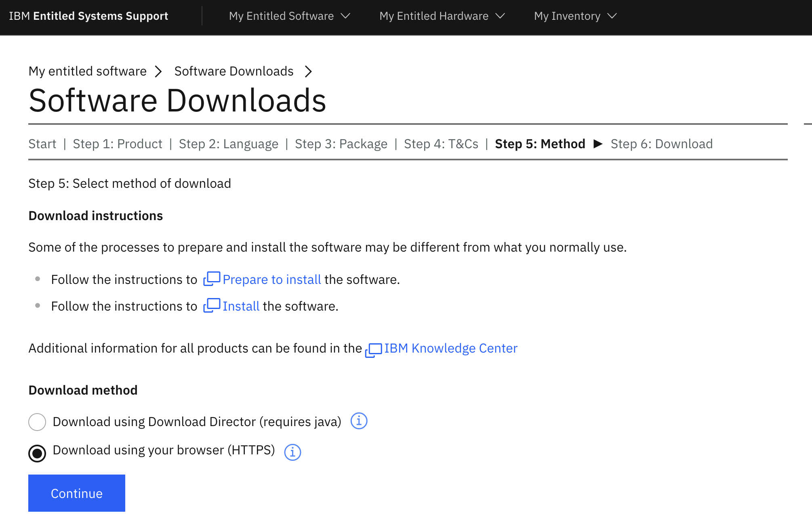812x521 pixels.
Task: Click the arrow between Step 5 and Step 6
Action: pos(598,144)
